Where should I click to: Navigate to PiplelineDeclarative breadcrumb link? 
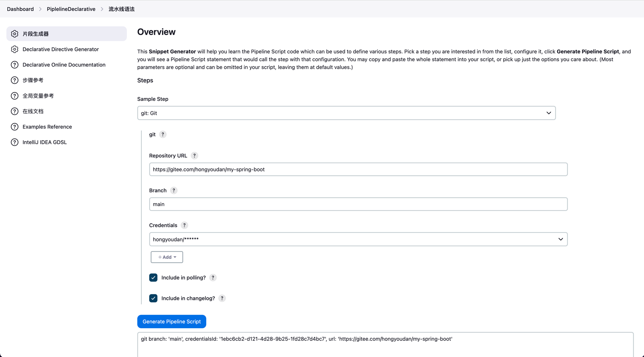(x=71, y=9)
